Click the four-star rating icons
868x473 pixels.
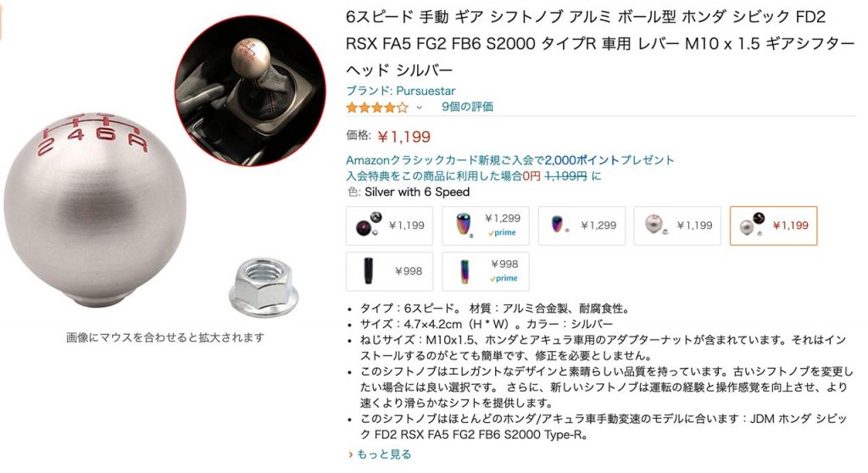(x=377, y=108)
